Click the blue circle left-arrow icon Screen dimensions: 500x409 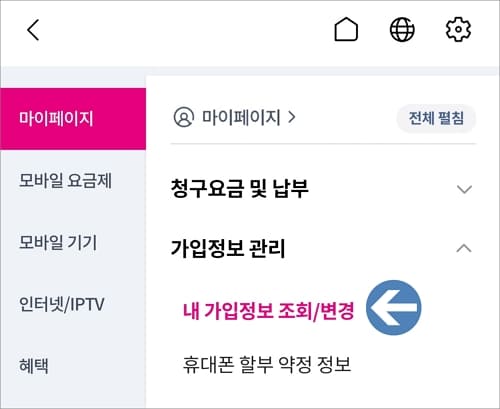pyautogui.click(x=393, y=307)
